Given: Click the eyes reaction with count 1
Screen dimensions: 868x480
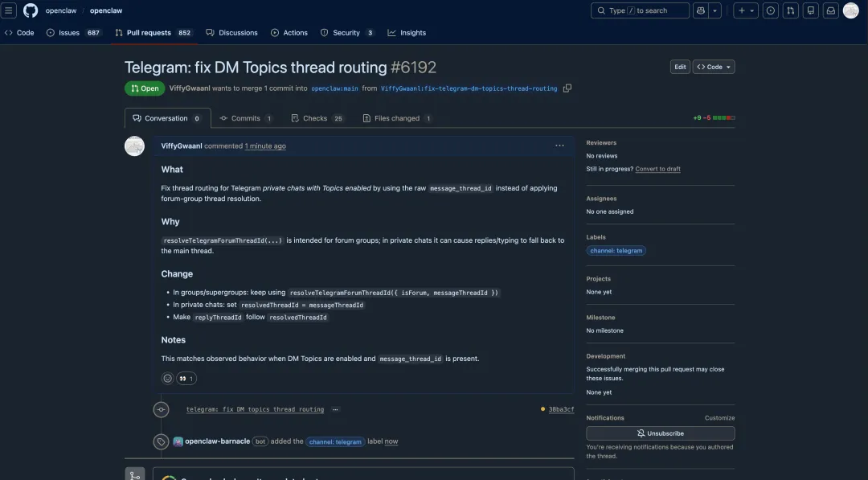Looking at the screenshot, I should pyautogui.click(x=186, y=379).
